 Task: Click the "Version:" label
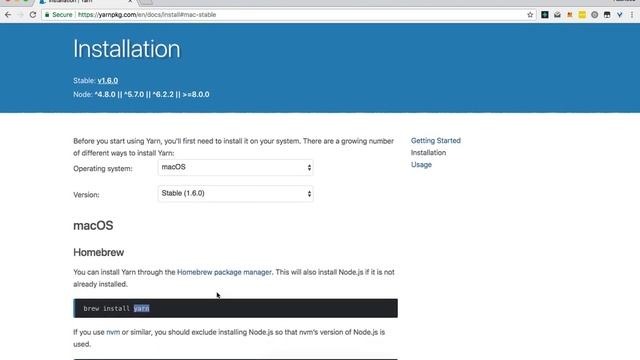[x=86, y=195]
